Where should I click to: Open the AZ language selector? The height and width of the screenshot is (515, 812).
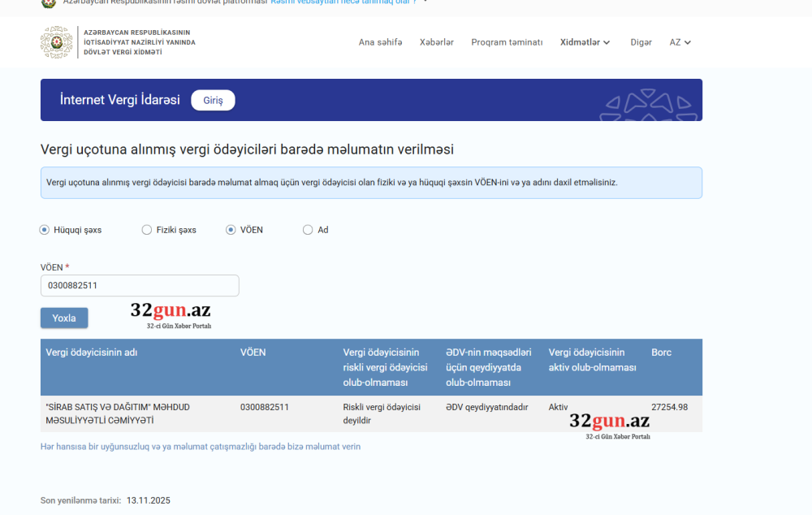click(680, 42)
